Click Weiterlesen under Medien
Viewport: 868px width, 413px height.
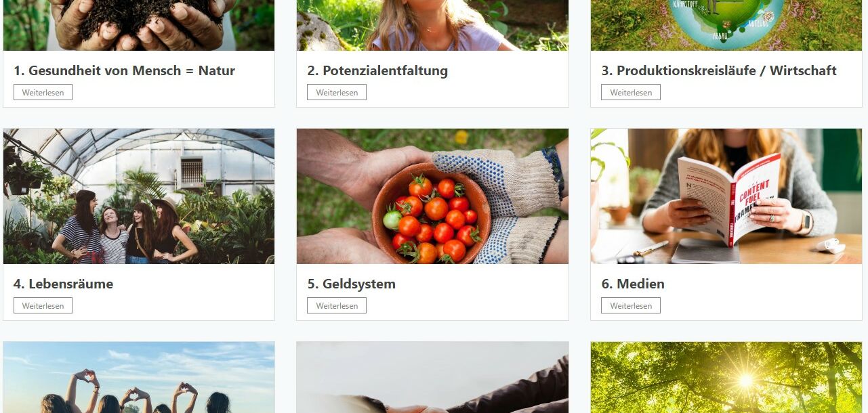pos(631,305)
